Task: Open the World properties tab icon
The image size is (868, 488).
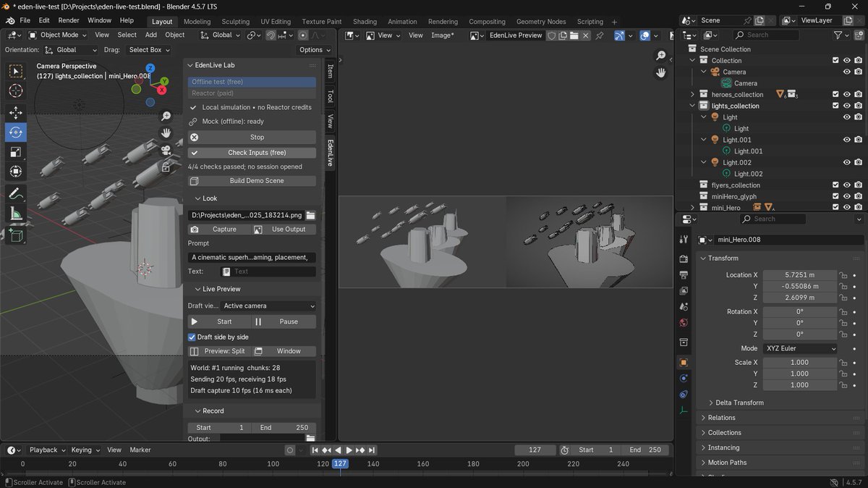Action: click(684, 323)
